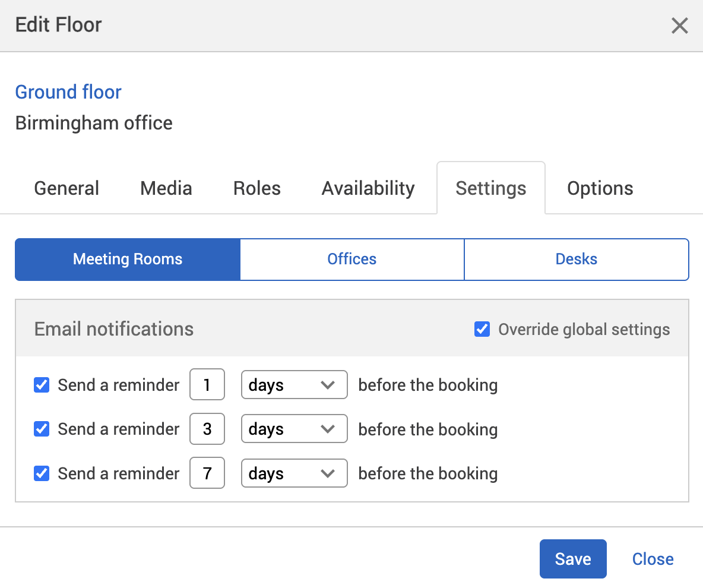Open the Media tab
The image size is (703, 588).
click(166, 188)
